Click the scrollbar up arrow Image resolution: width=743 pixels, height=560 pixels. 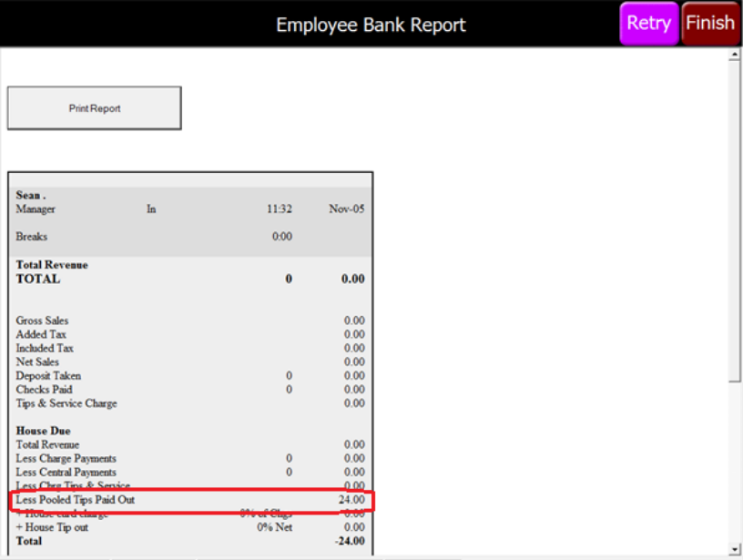click(x=735, y=55)
